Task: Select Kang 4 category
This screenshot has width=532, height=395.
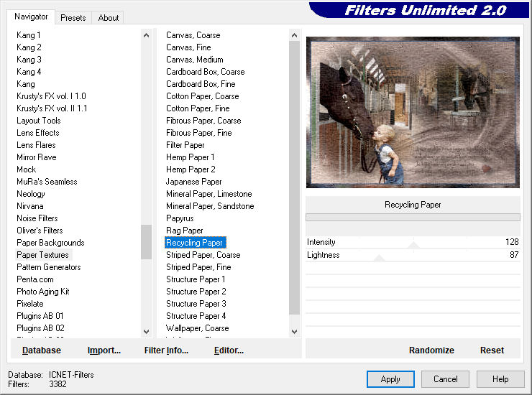Action: pos(29,72)
